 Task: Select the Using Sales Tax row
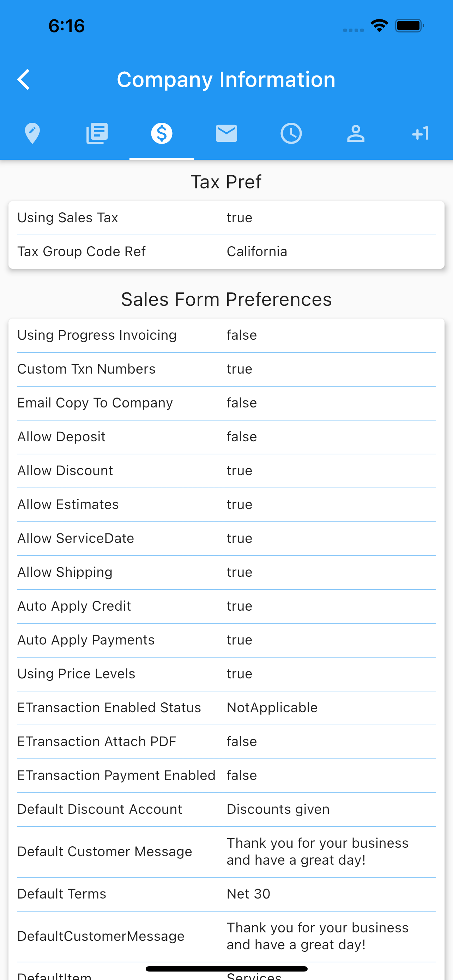[226, 218]
